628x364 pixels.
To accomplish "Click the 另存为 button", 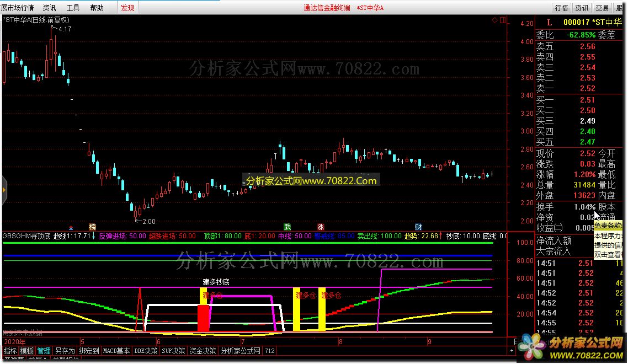I will tap(65, 351).
